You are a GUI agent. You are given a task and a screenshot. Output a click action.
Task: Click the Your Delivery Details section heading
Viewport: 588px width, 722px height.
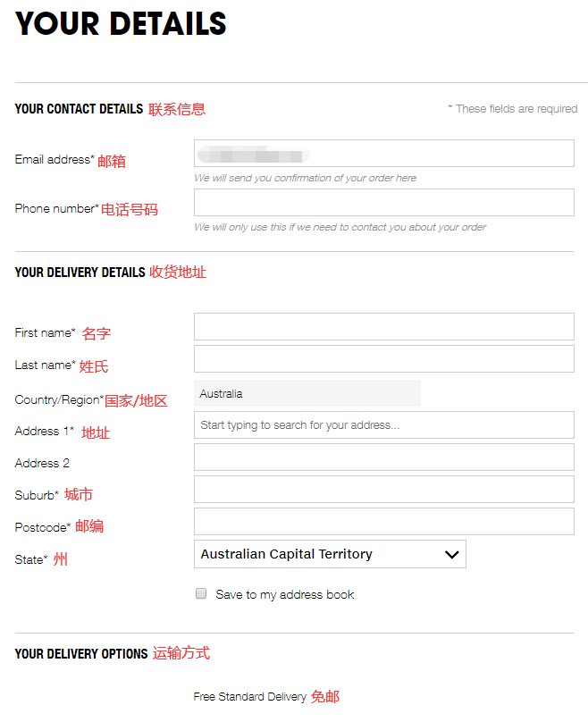pos(80,273)
